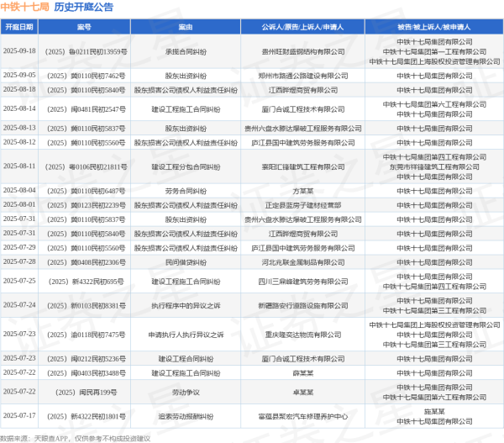This screenshot has width=504, height=443.
Task: Click case number 闽民再199号
Action: click(x=86, y=393)
